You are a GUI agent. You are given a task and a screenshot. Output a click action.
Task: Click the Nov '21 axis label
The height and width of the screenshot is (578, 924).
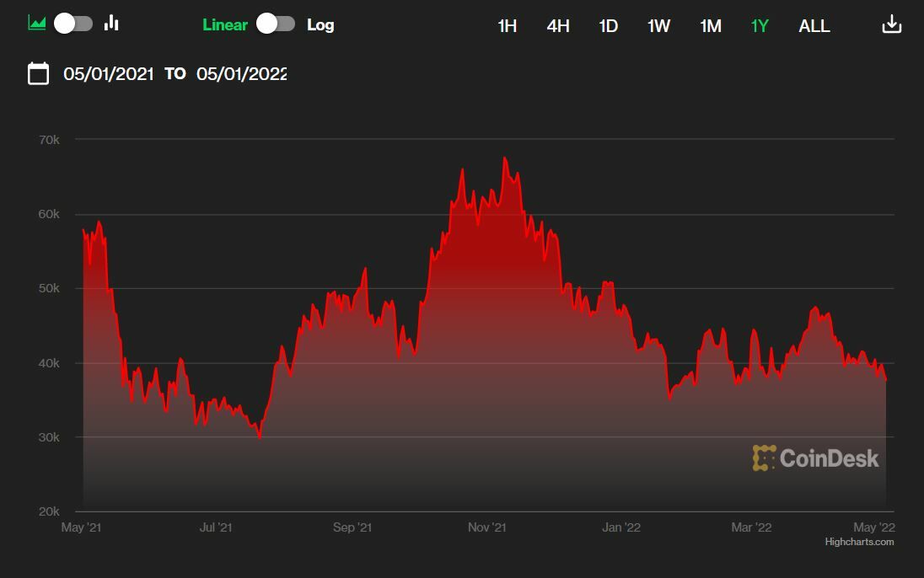coord(486,527)
